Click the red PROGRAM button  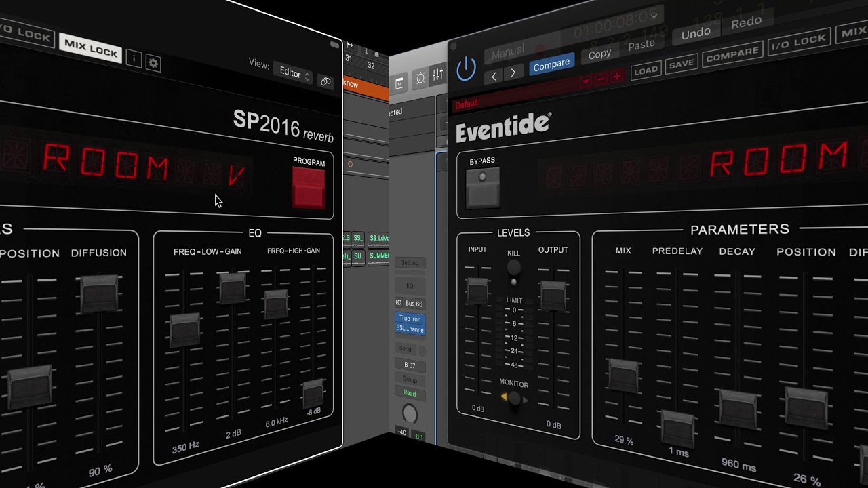[x=309, y=188]
